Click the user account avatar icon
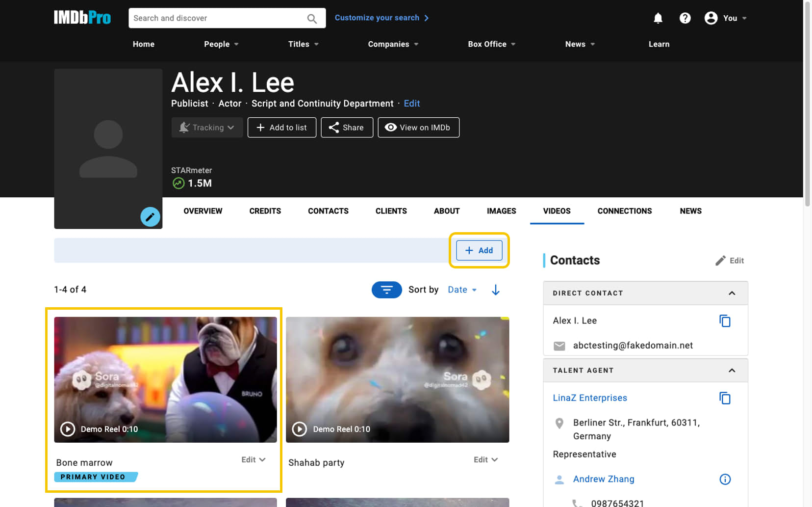The width and height of the screenshot is (812, 507). tap(711, 18)
